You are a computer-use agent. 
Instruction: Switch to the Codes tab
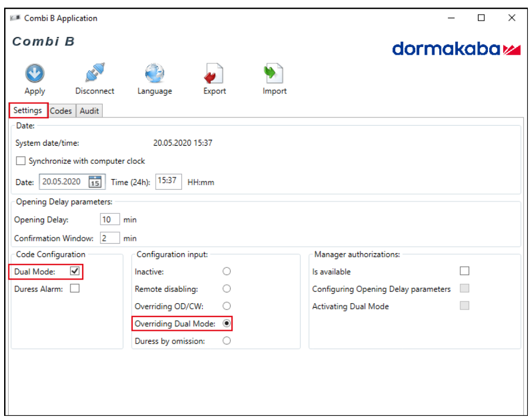61,110
